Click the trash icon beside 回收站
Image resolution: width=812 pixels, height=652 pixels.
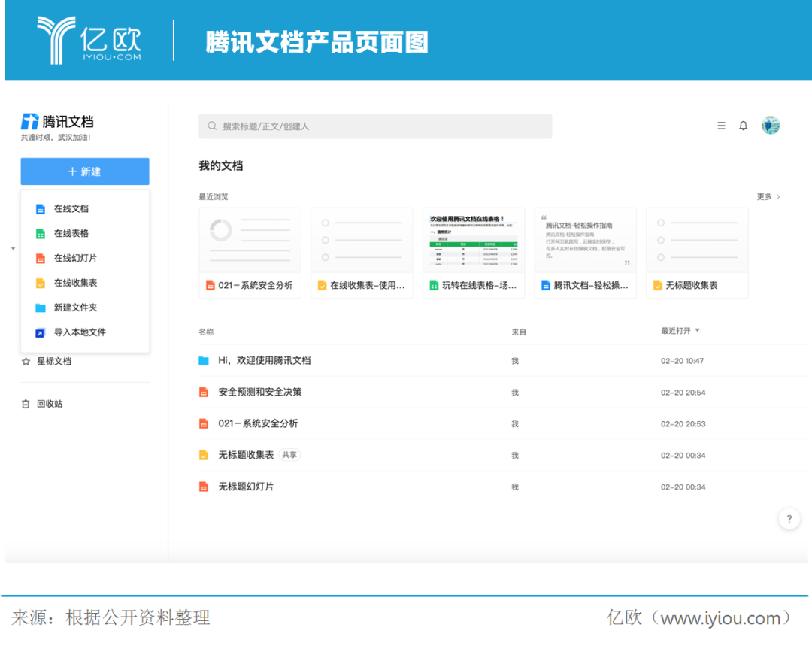coord(26,404)
